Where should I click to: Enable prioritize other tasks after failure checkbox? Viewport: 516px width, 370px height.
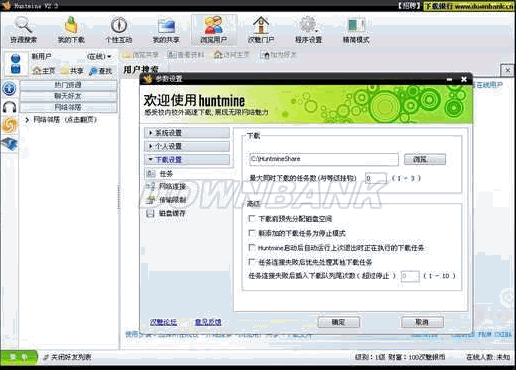(x=252, y=262)
